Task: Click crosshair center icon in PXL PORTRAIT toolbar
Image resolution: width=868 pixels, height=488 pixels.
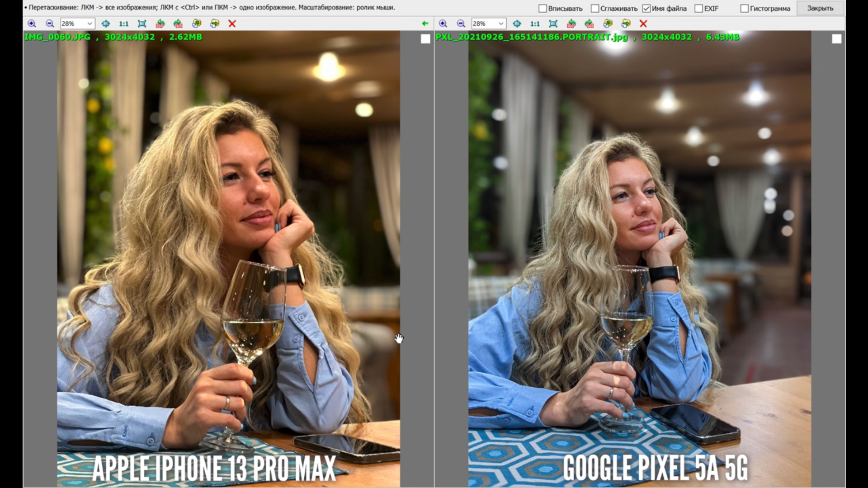Action: 517,23
